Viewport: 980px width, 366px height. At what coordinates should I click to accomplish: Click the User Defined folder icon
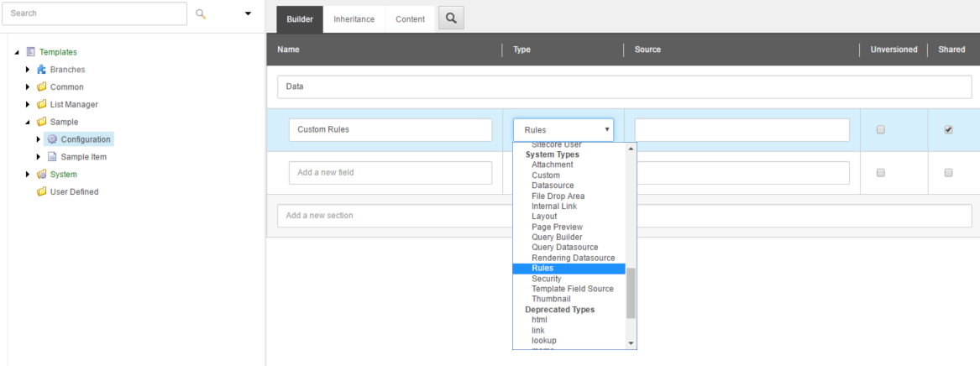click(x=42, y=191)
